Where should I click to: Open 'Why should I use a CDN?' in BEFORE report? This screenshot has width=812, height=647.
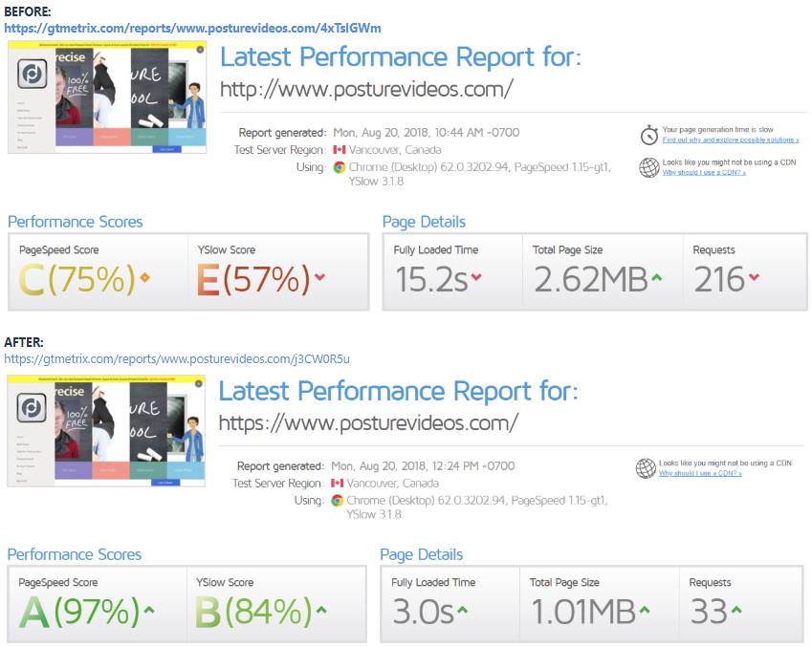(704, 172)
